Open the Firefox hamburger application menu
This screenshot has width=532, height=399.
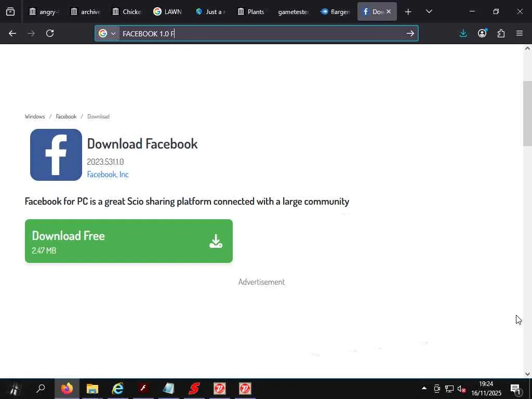tap(520, 33)
